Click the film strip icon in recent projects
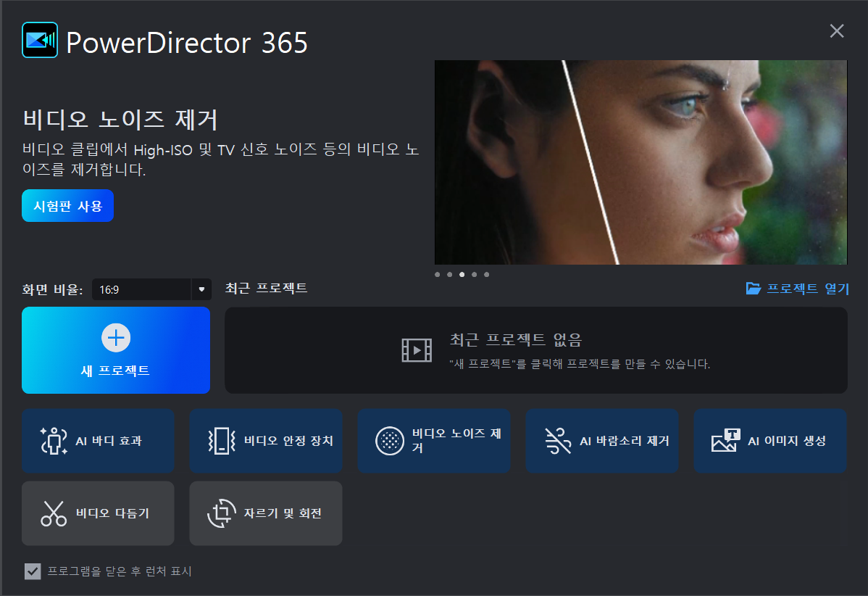The height and width of the screenshot is (596, 868). [417, 350]
